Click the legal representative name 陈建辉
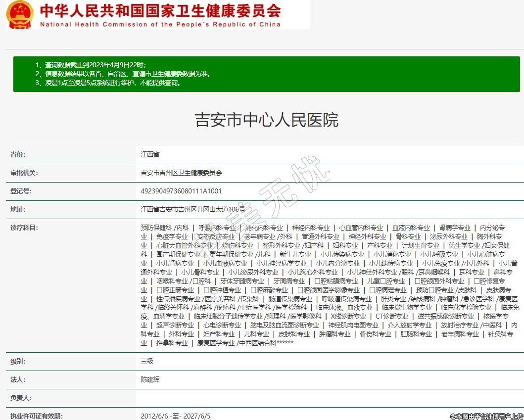This screenshot has width=524, height=420. tap(150, 379)
